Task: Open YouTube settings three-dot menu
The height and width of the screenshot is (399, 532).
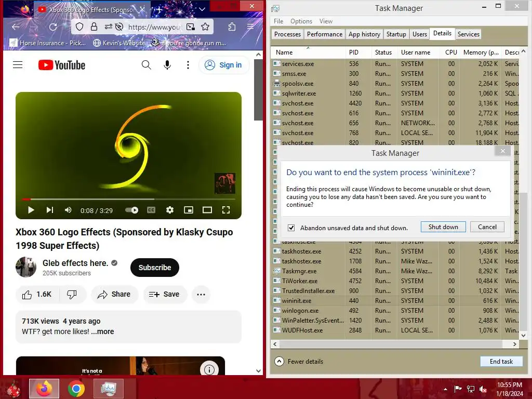Action: [x=188, y=65]
